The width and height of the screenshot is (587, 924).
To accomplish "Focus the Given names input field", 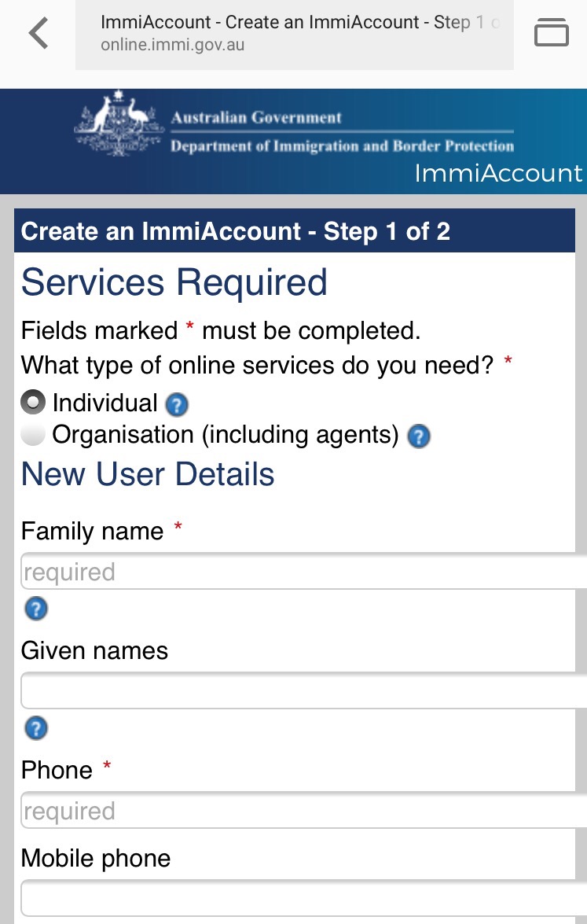I will [x=303, y=691].
